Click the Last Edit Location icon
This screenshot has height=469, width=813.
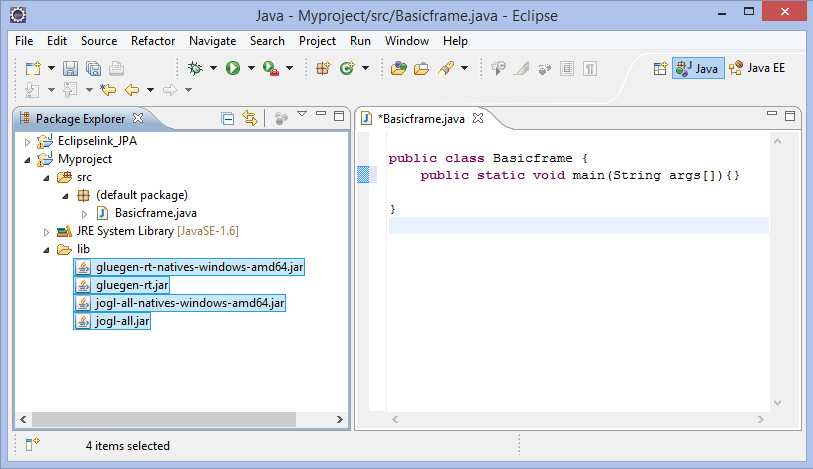pos(108,90)
